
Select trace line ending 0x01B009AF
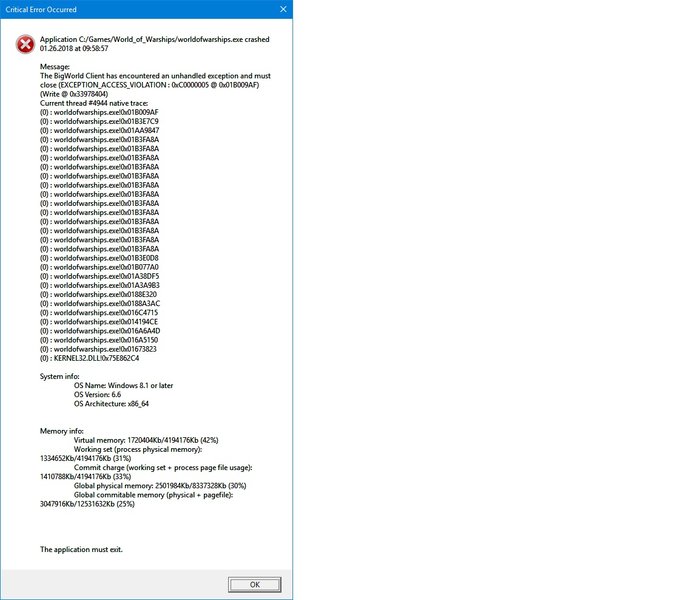(x=99, y=112)
